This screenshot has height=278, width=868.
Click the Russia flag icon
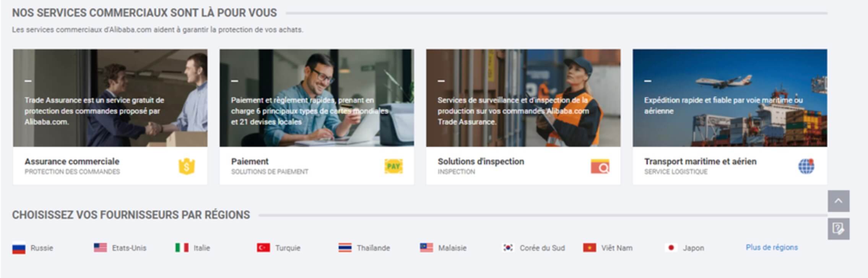click(19, 248)
